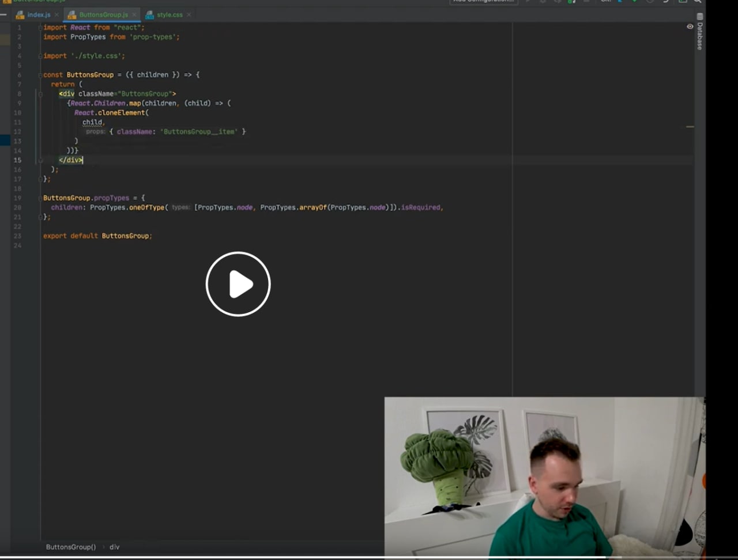Click the children parameter on line 6
The height and width of the screenshot is (560, 738).
point(153,75)
